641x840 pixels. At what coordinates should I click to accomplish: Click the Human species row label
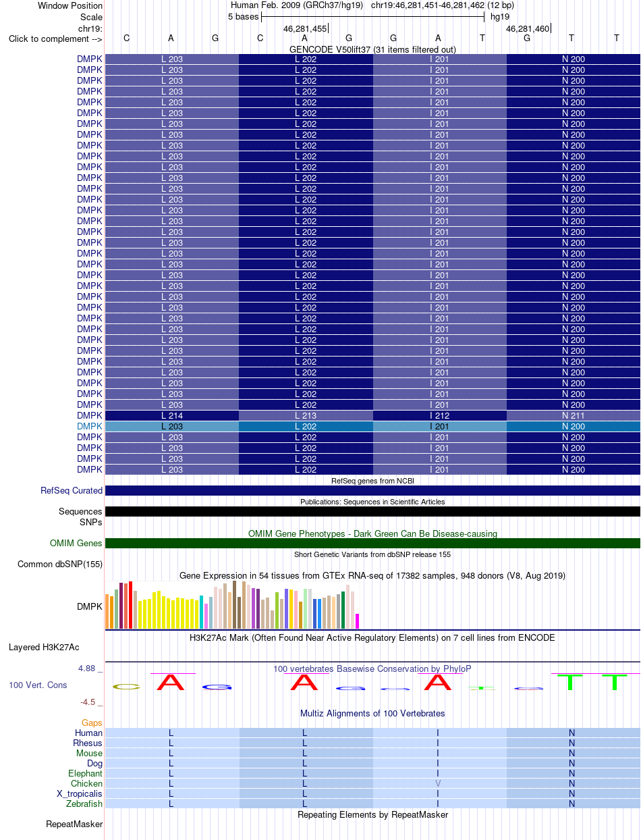89,733
